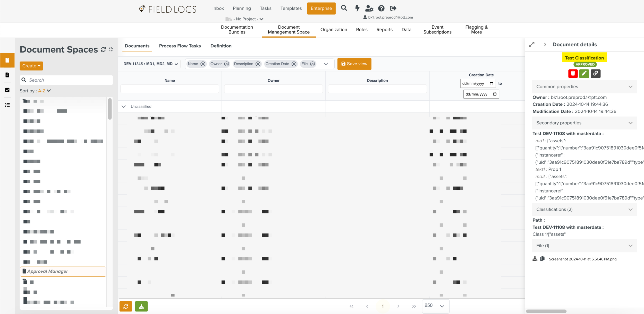Switch to Process Flow Tasks tab
Screen dimensions: 644x314
click(180, 46)
